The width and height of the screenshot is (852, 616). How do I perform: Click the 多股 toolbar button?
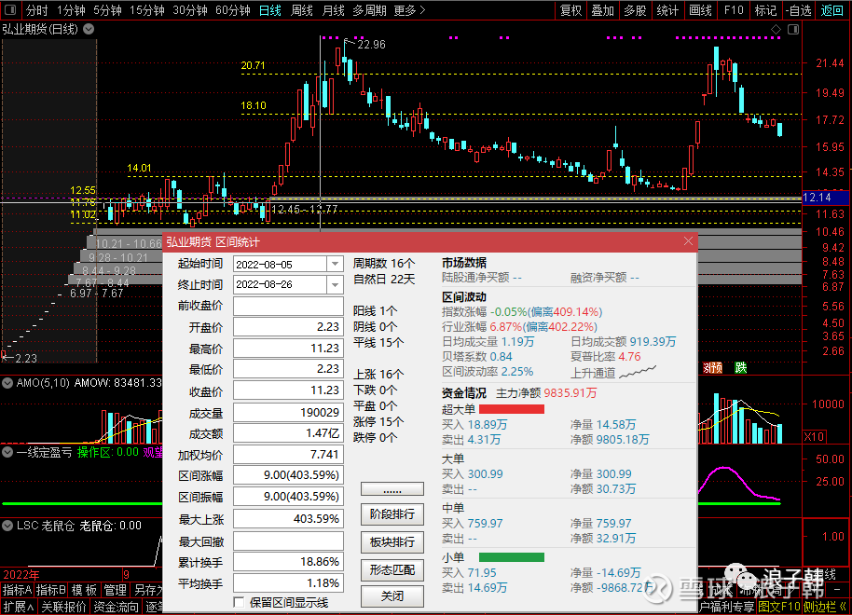point(635,10)
